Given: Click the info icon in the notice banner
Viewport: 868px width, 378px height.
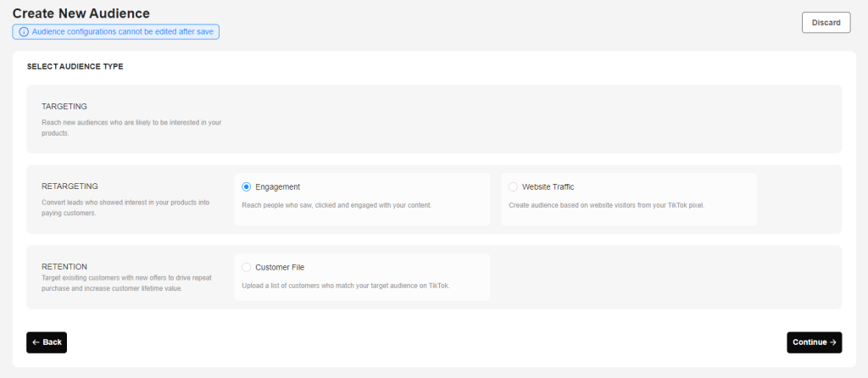Looking at the screenshot, I should pos(24,32).
